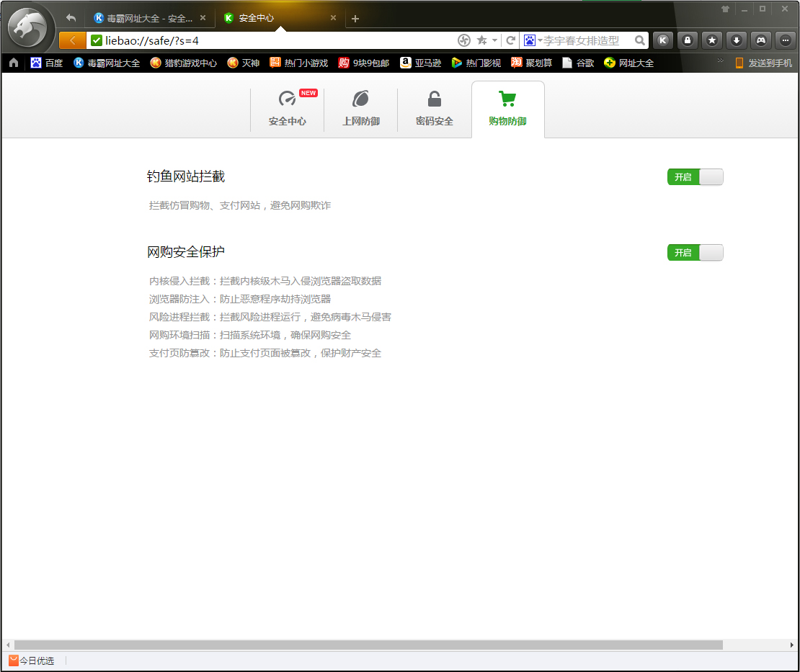Image resolution: width=800 pixels, height=672 pixels.
Task: Open the 百度 bookmark link
Action: [x=46, y=63]
